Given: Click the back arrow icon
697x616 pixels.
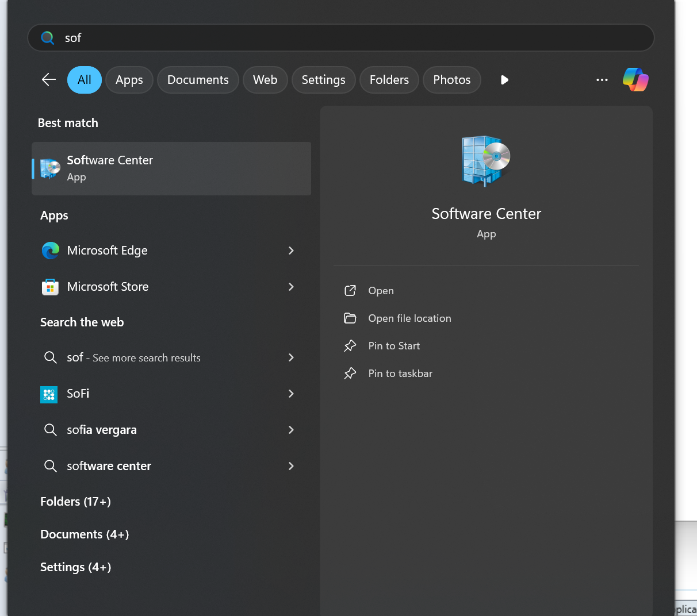Looking at the screenshot, I should [49, 79].
